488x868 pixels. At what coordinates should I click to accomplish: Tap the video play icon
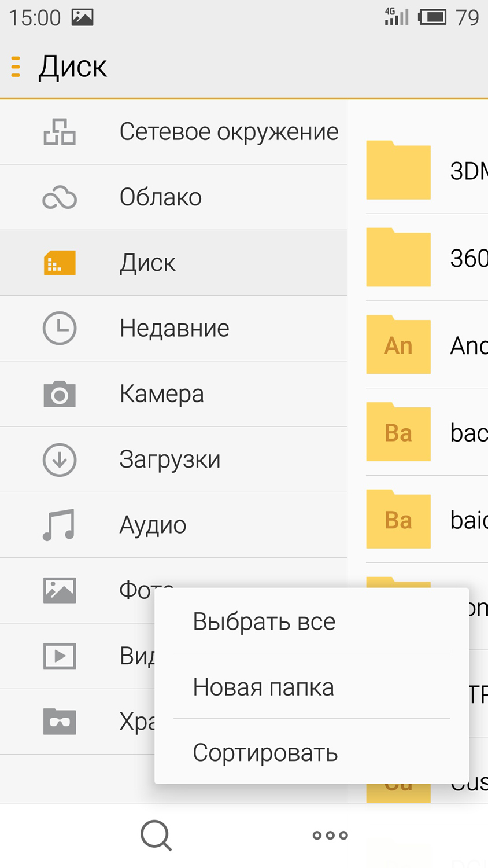tap(60, 656)
